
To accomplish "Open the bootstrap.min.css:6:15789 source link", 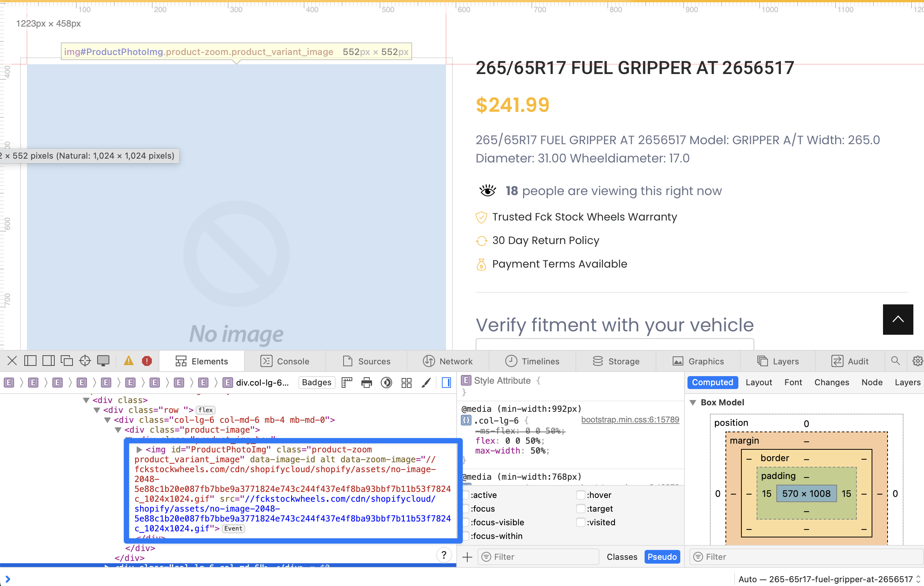I will point(630,419).
